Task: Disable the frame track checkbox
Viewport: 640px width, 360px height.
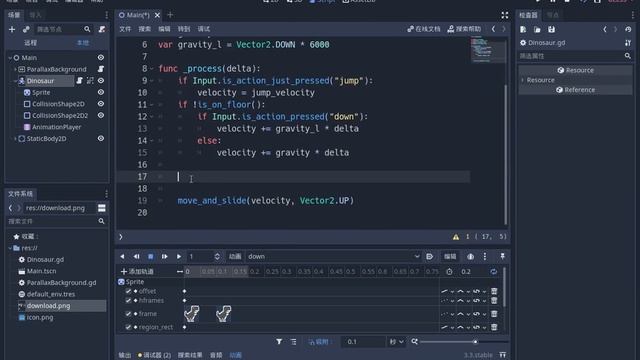Action: point(128,314)
